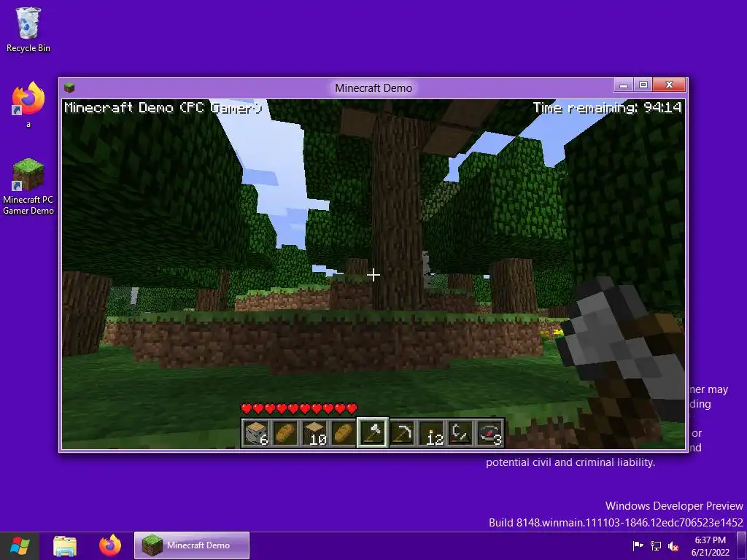Click the red hearts health bar
This screenshot has width=747, height=560.
[x=299, y=408]
